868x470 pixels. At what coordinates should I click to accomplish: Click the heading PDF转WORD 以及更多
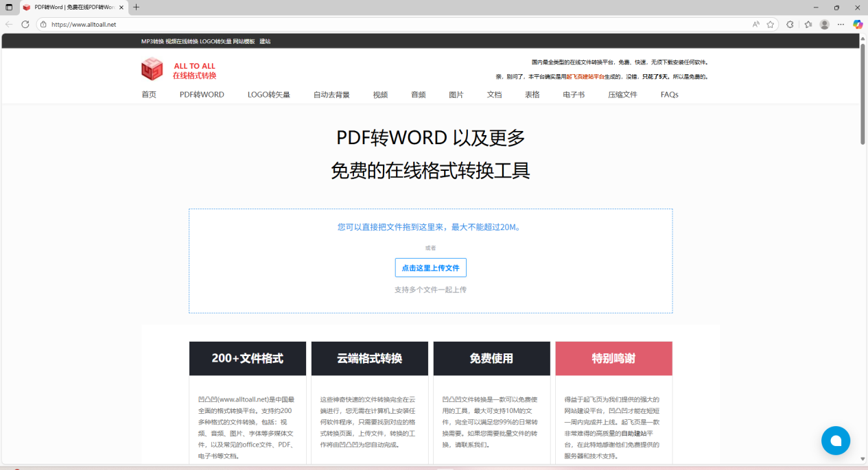click(431, 138)
